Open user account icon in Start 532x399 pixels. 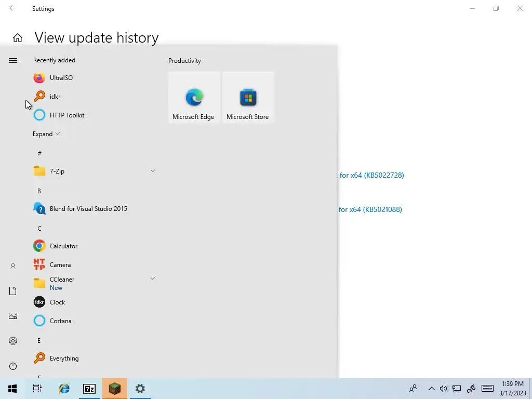point(13,266)
